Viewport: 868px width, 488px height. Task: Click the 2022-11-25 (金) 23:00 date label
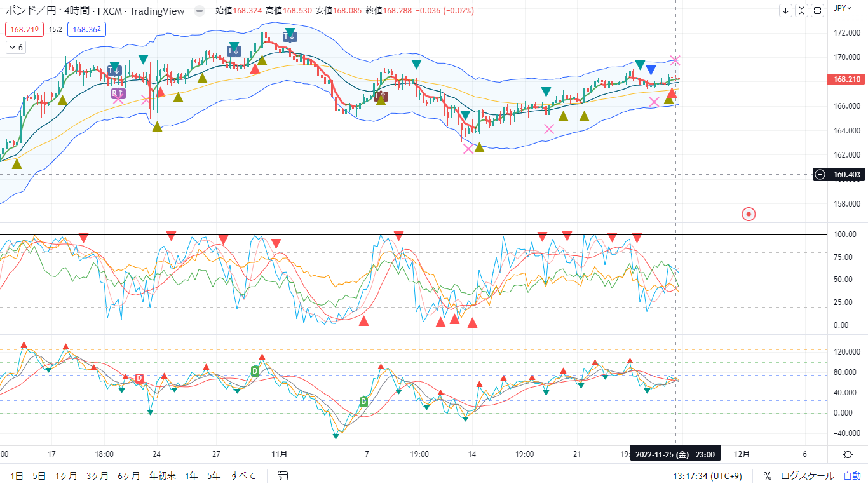coord(675,454)
